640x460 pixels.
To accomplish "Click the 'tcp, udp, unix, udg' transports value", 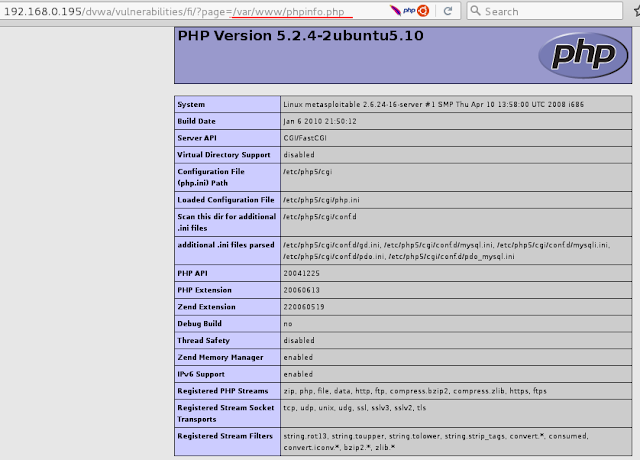I will [355, 408].
